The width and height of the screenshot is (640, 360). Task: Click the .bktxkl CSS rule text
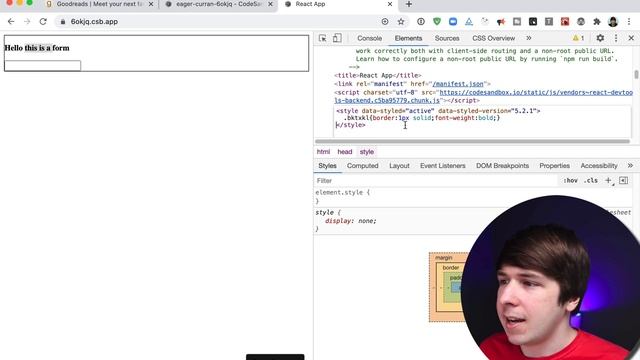pos(422,118)
